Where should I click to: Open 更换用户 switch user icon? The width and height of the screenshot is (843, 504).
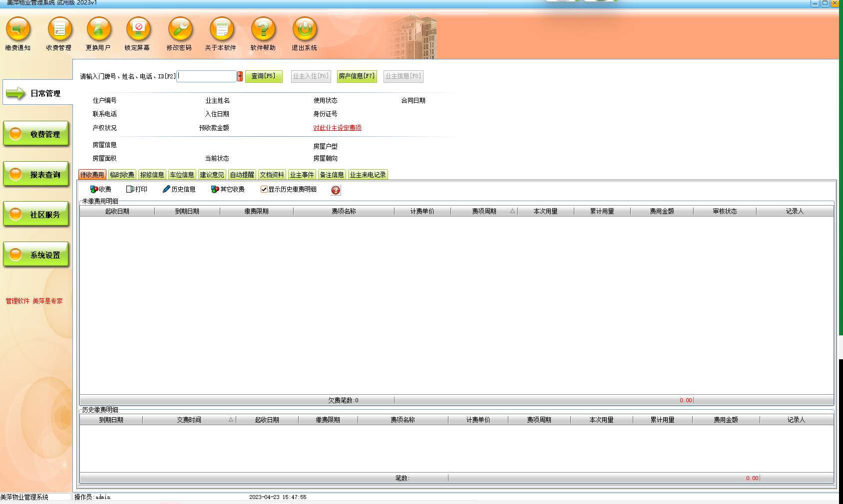tap(98, 30)
